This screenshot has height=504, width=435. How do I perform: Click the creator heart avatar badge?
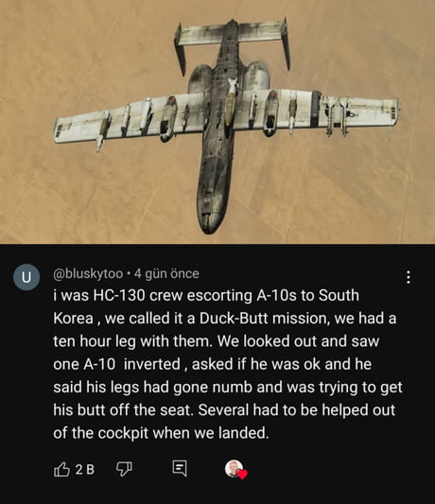[x=234, y=469]
